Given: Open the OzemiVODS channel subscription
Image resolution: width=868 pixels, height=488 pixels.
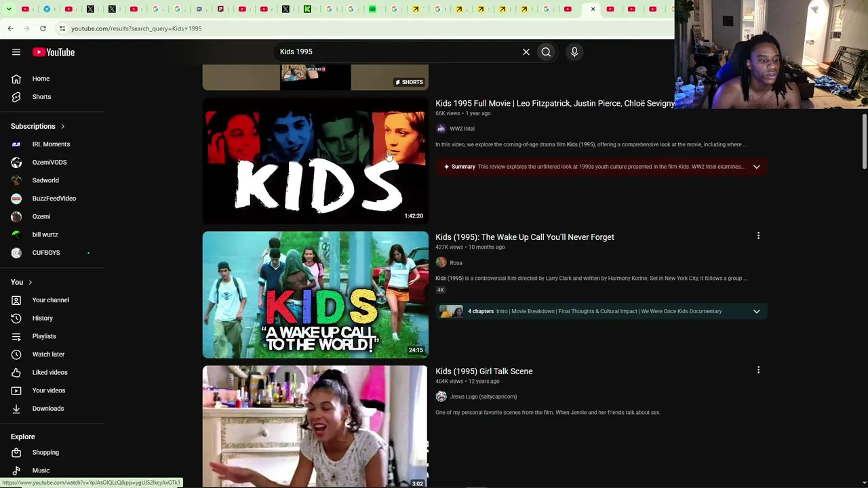Looking at the screenshot, I should (52, 163).
